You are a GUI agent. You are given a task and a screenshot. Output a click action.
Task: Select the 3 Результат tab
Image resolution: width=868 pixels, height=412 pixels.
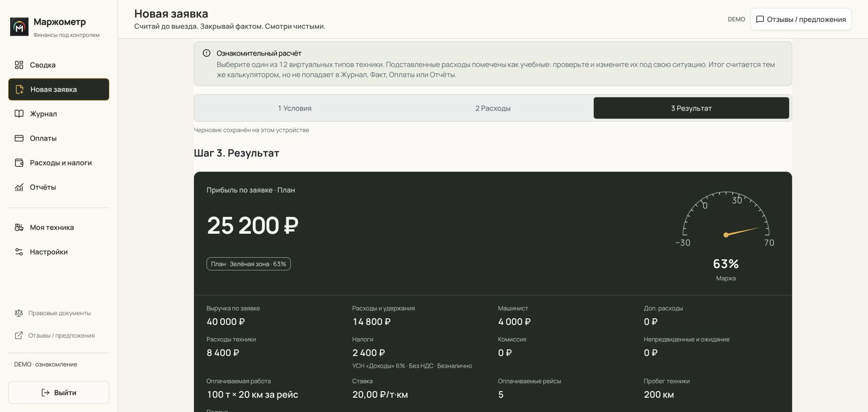[x=691, y=108]
